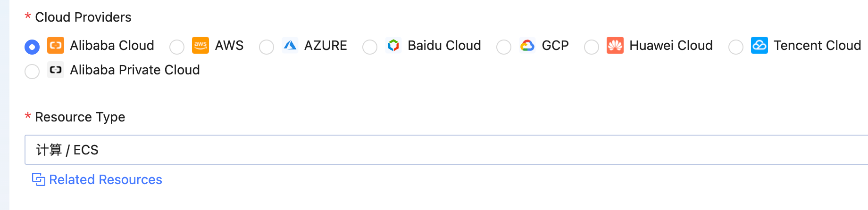Image resolution: width=868 pixels, height=210 pixels.
Task: Click the GCP cloud logo icon
Action: coord(527,46)
